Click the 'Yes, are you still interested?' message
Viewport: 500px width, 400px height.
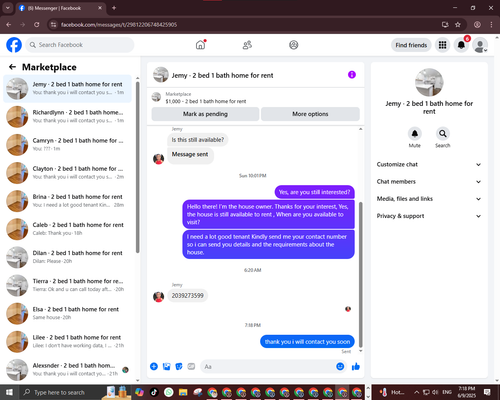(x=314, y=192)
